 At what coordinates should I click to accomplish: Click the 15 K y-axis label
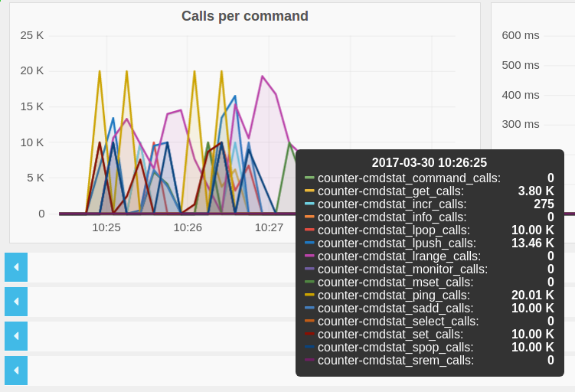[x=32, y=106]
